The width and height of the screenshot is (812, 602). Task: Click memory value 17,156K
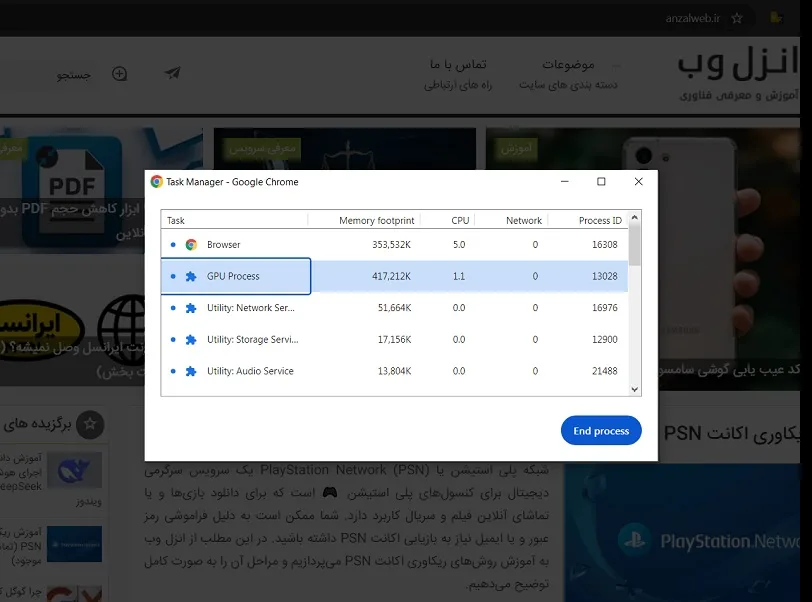coord(395,339)
